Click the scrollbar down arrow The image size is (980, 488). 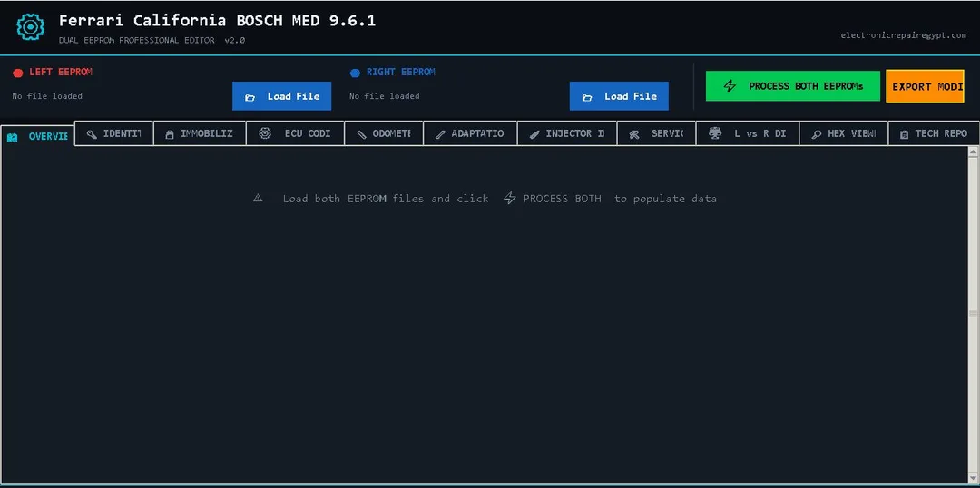973,479
